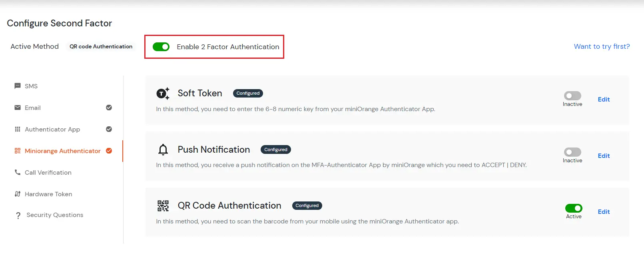This screenshot has width=644, height=265.
Task: Click the Hardware Token icon
Action: click(18, 194)
